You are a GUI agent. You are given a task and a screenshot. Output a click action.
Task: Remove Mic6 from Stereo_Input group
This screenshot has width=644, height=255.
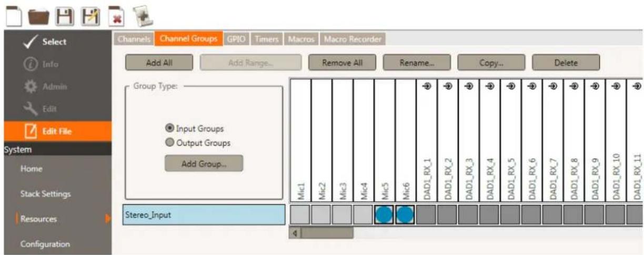(406, 215)
